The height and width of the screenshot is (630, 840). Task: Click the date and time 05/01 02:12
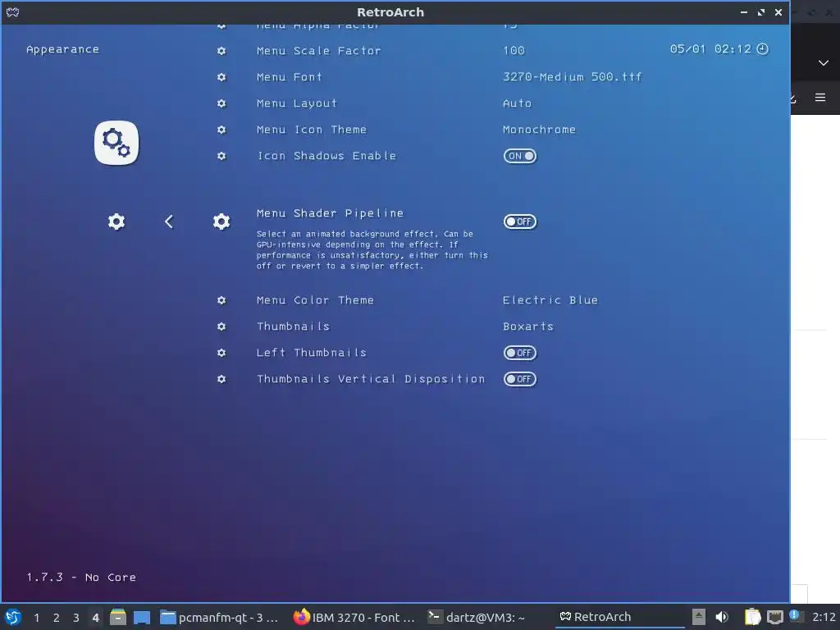[x=710, y=48]
